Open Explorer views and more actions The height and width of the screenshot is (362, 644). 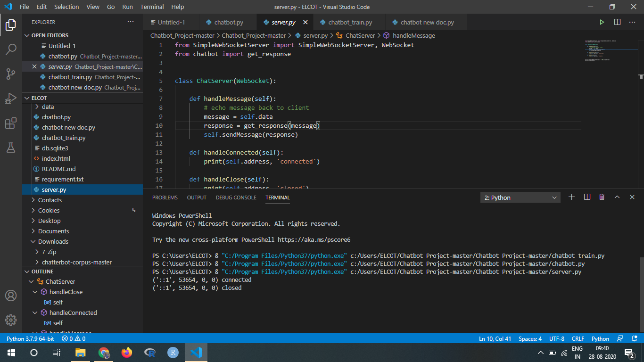coord(131,22)
